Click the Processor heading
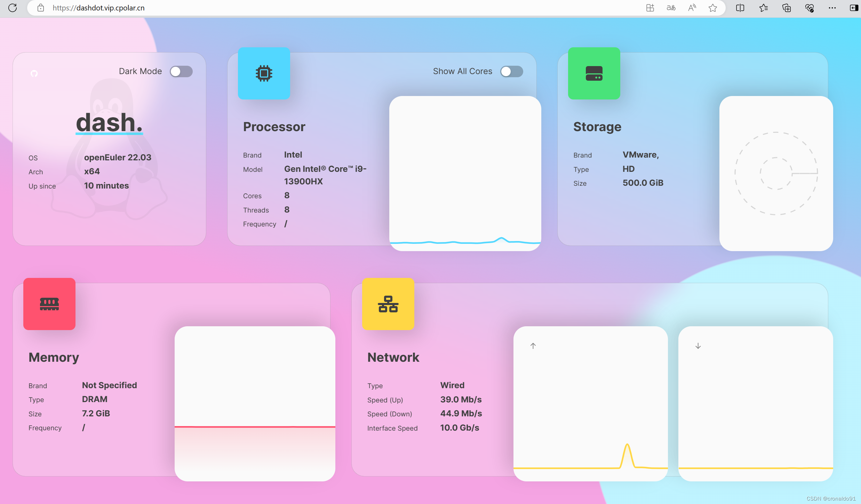861x504 pixels. click(274, 127)
